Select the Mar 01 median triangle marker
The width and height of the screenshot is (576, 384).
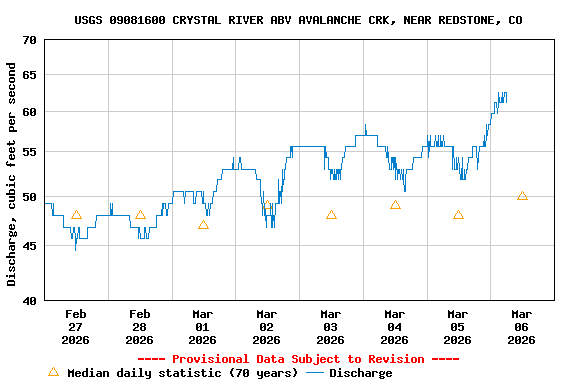pyautogui.click(x=204, y=225)
